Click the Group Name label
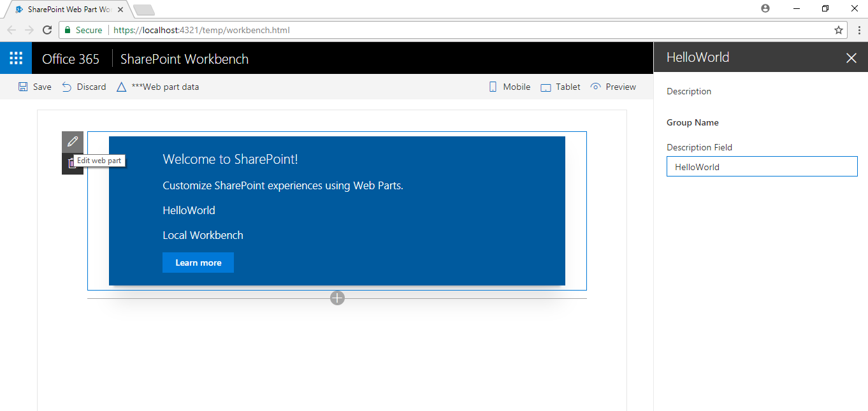Screen dimensions: 868x411 point(693,122)
